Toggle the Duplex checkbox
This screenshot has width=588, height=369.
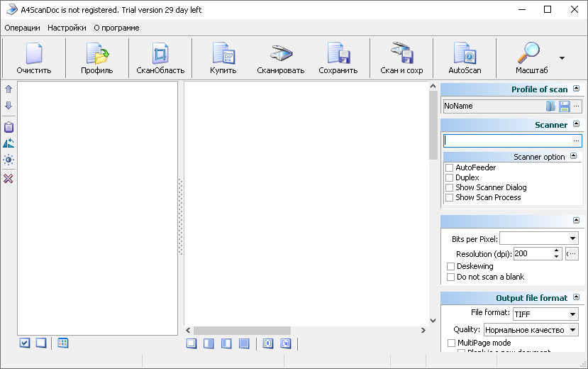(x=449, y=178)
